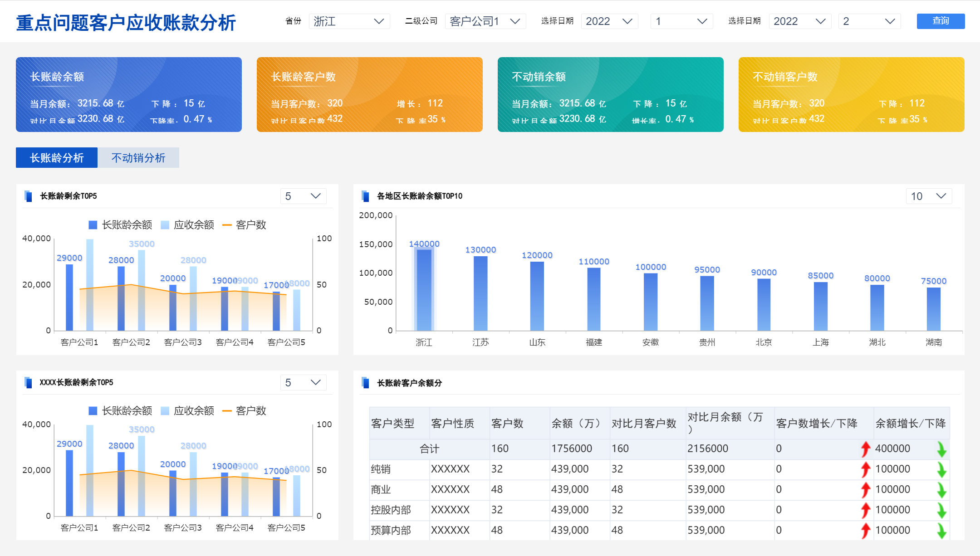The width and height of the screenshot is (980, 556).
Task: Click red up arrow in 纯销 row
Action: click(865, 469)
